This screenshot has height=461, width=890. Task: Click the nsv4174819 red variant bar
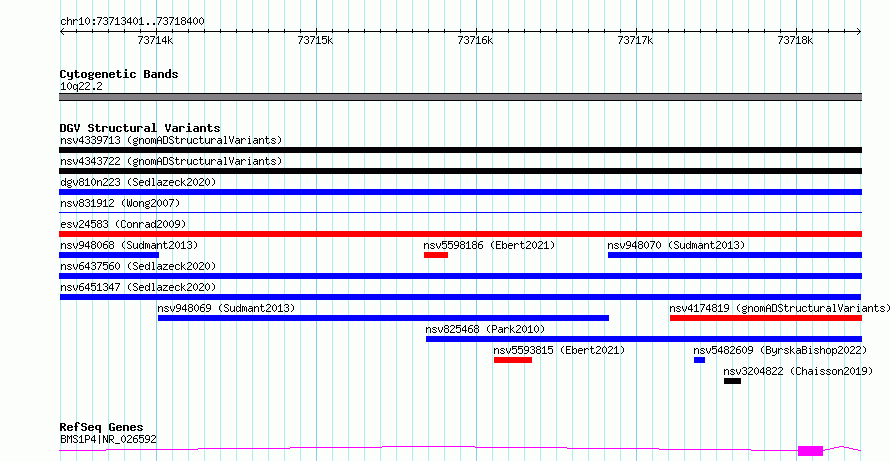(766, 318)
